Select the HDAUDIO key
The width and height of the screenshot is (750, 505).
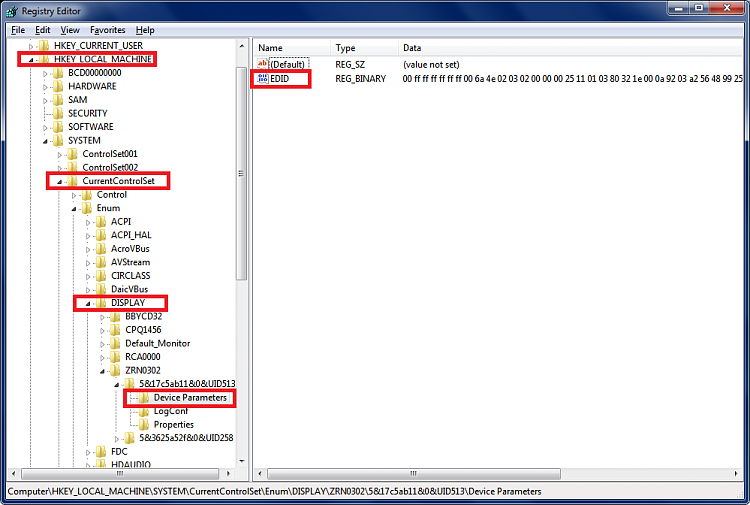[131, 464]
